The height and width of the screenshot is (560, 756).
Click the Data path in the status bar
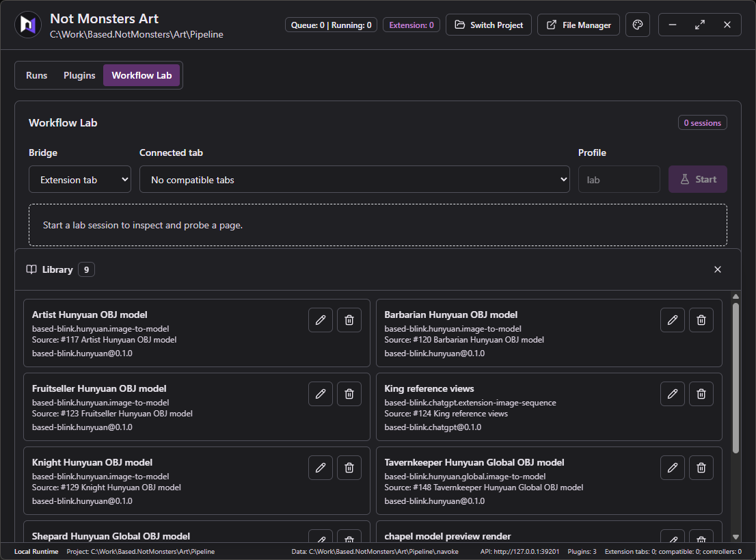375,551
